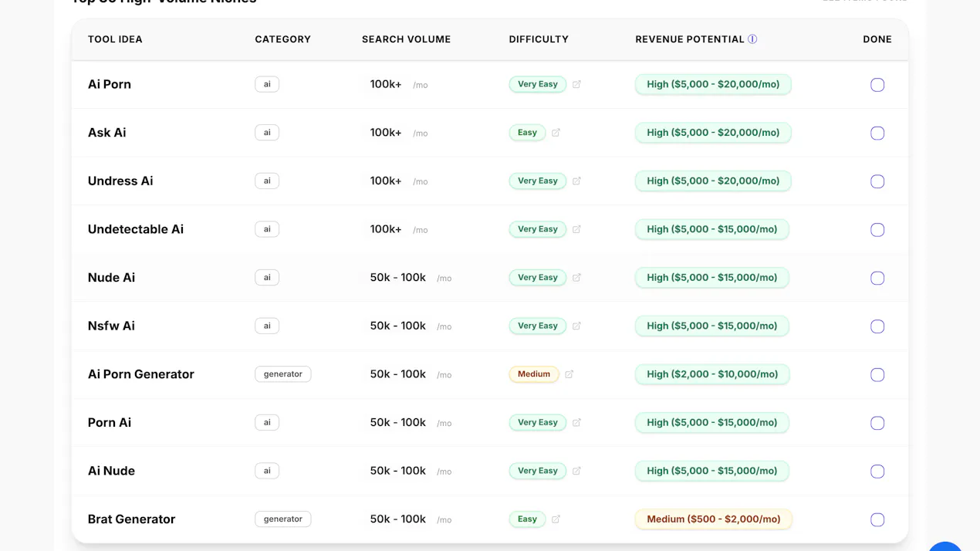The height and width of the screenshot is (551, 980).
Task: Open external link beside Ai Porn difficulty
Action: click(576, 84)
